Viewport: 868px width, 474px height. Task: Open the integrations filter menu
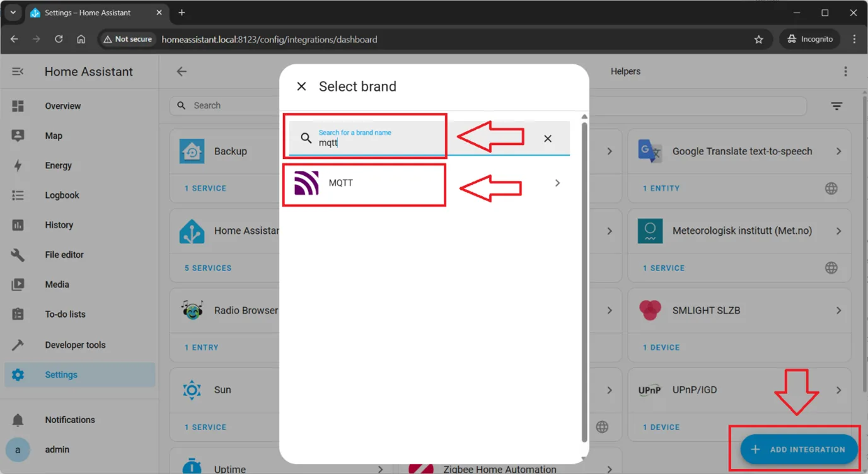(x=836, y=106)
